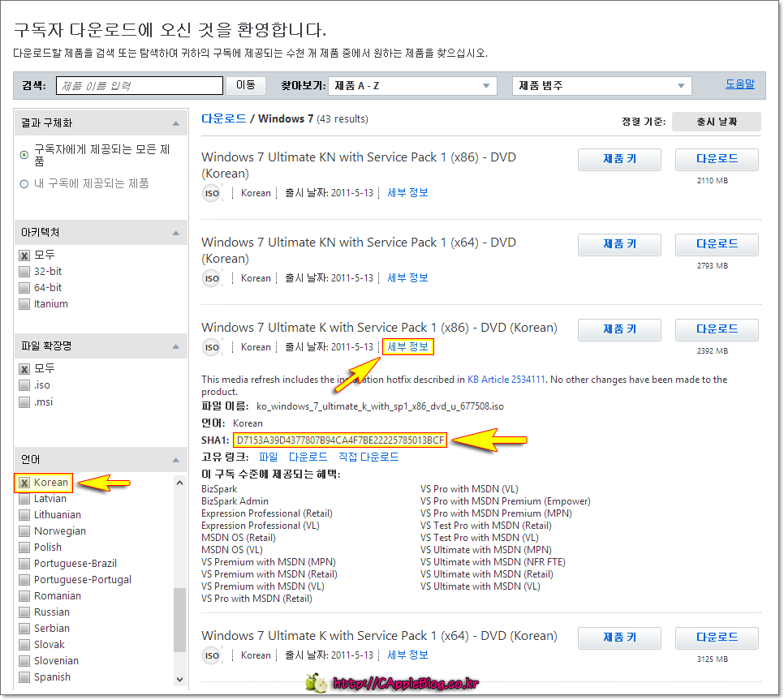Toggle the architecture '모두' checkbox
This screenshot has width=784, height=700.
coord(24,256)
